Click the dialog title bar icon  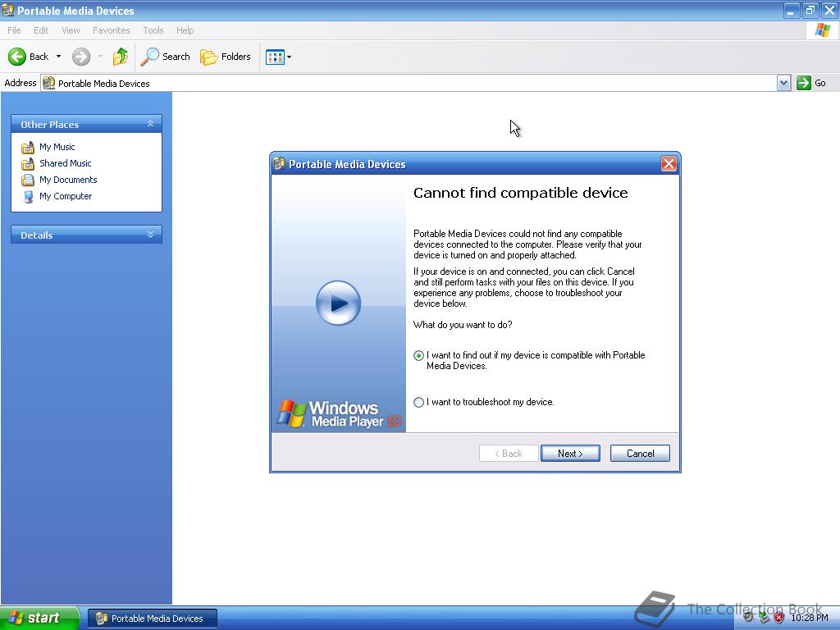[x=279, y=163]
